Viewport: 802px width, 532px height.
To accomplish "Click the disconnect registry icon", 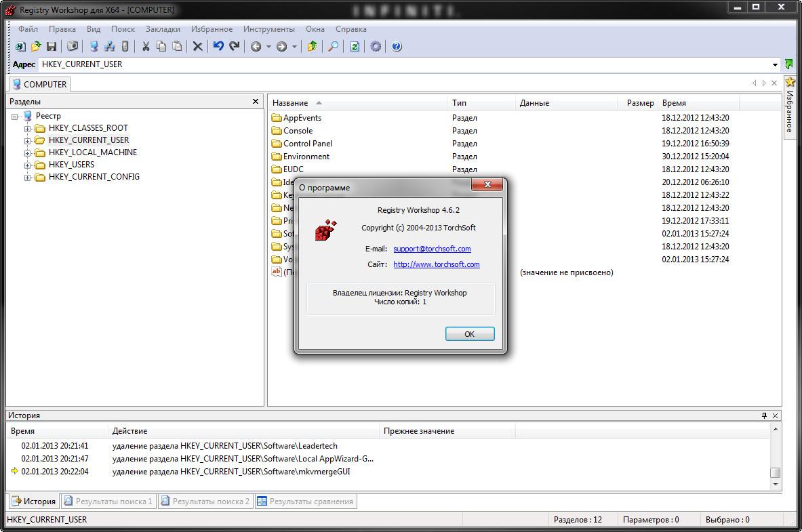I will coord(125,47).
